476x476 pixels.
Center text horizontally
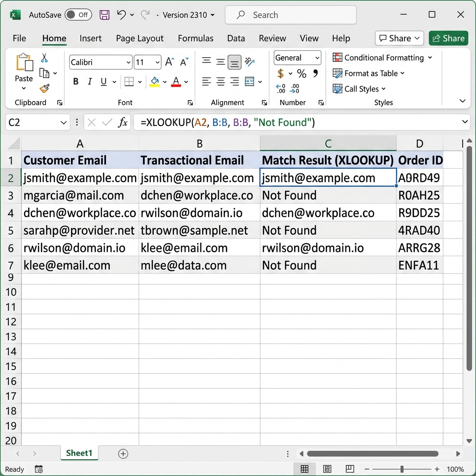221,81
